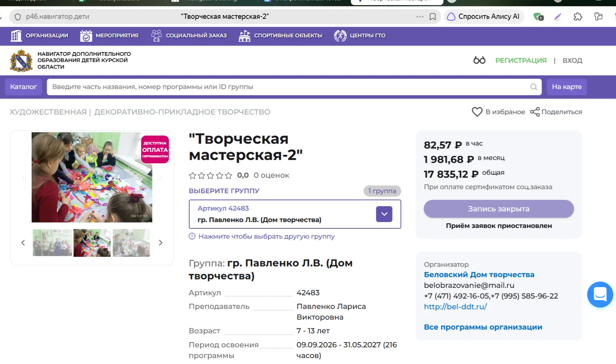Select the first gallery thumbnail

(x=53, y=243)
